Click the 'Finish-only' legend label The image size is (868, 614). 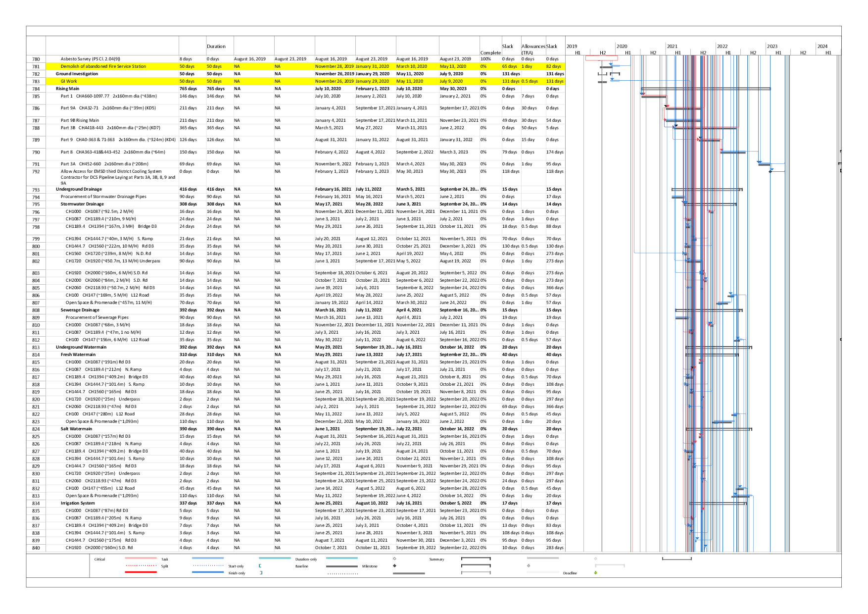pyautogui.click(x=237, y=573)
